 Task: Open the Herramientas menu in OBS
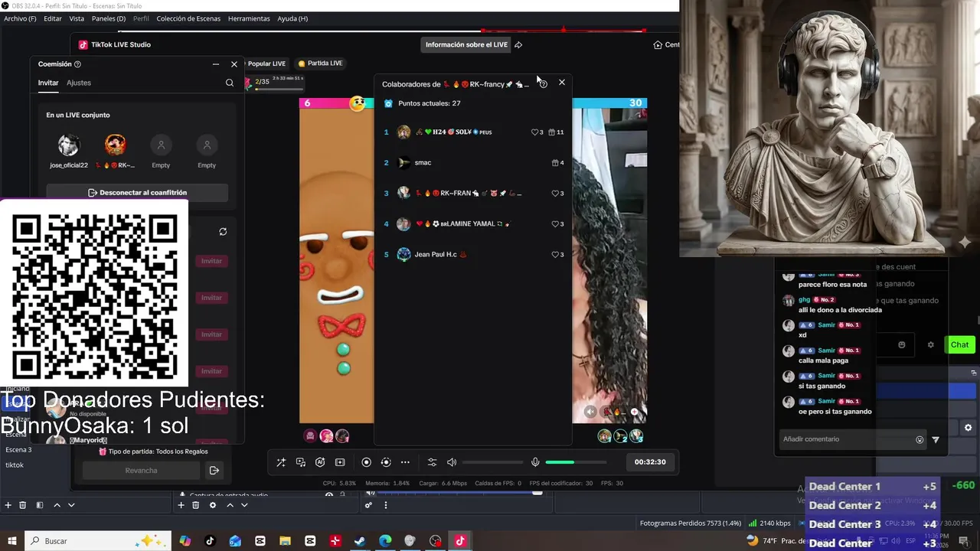point(249,18)
